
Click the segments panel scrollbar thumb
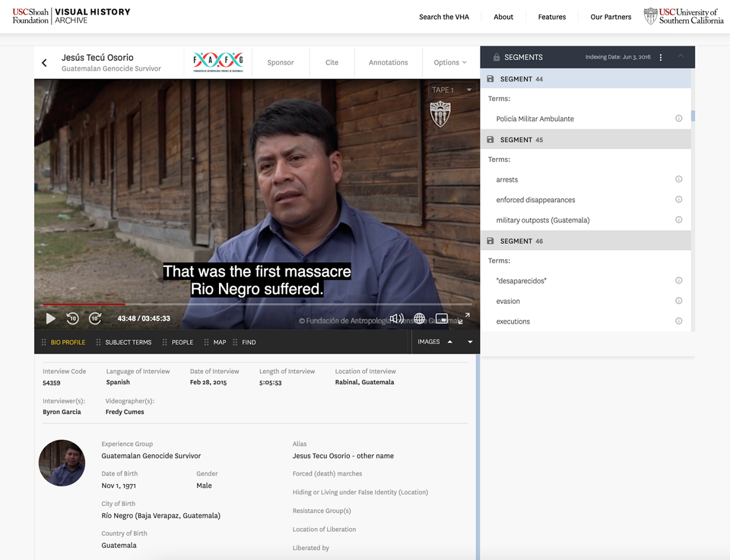pos(693,116)
